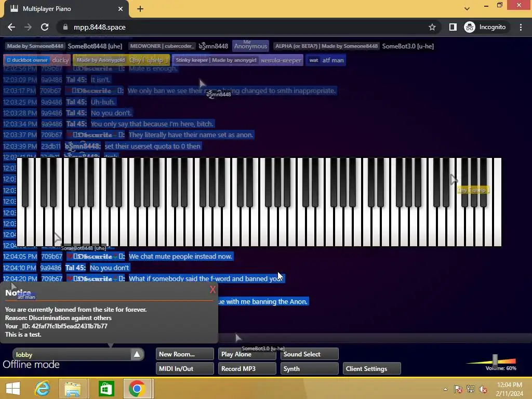Click the _ID line in Notice

[x=56, y=326]
